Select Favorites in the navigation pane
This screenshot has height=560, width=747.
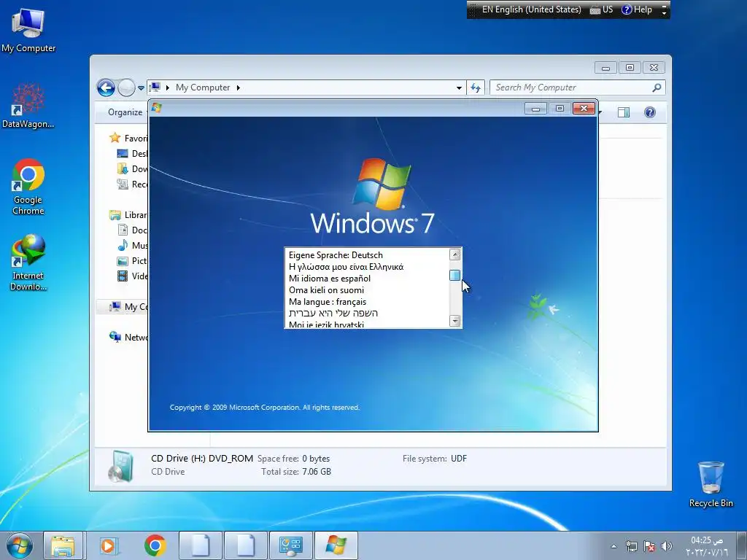128,138
